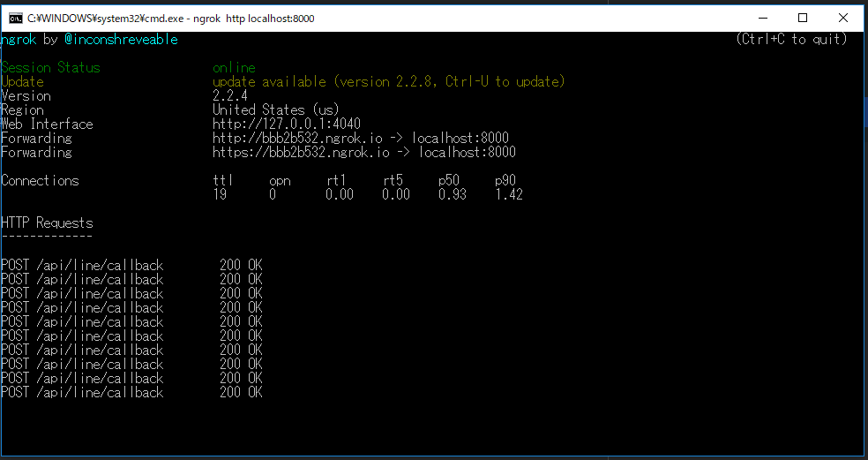Screen dimensions: 868x460
Task: Click the version number '2.2.4'
Action: tap(230, 96)
